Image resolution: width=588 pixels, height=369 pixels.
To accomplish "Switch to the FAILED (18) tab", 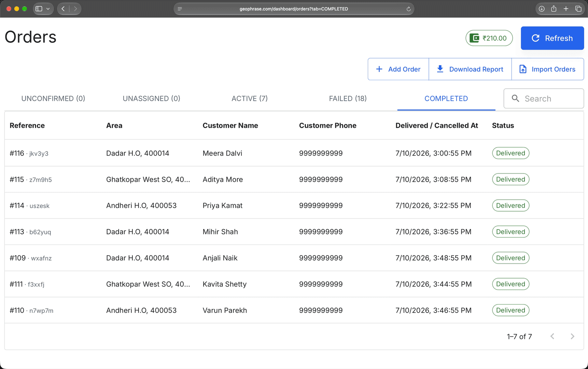I will pos(348,98).
